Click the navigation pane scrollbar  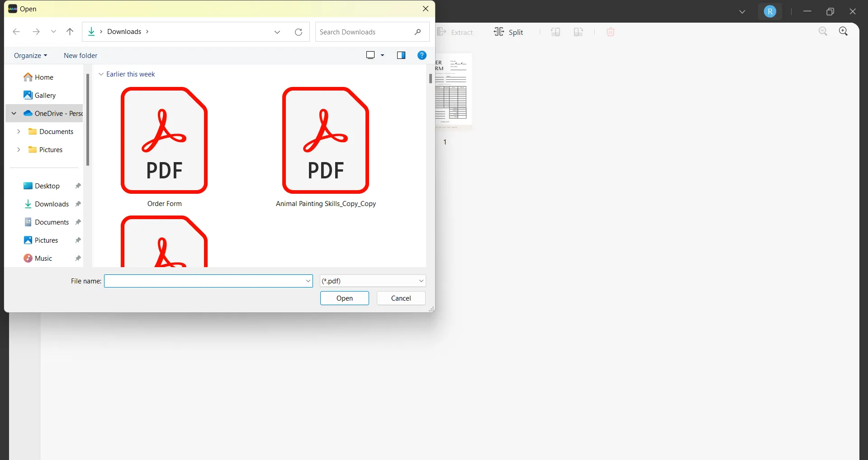pyautogui.click(x=88, y=120)
